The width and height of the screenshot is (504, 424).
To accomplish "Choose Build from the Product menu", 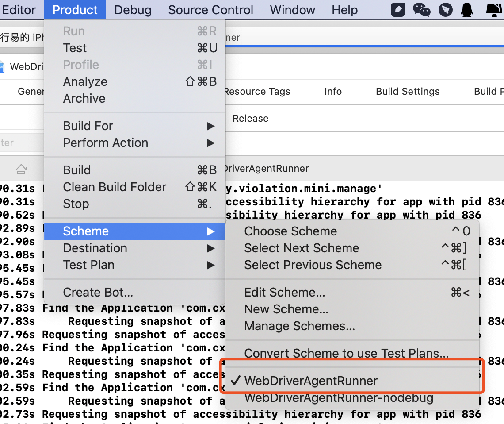I will [135, 170].
